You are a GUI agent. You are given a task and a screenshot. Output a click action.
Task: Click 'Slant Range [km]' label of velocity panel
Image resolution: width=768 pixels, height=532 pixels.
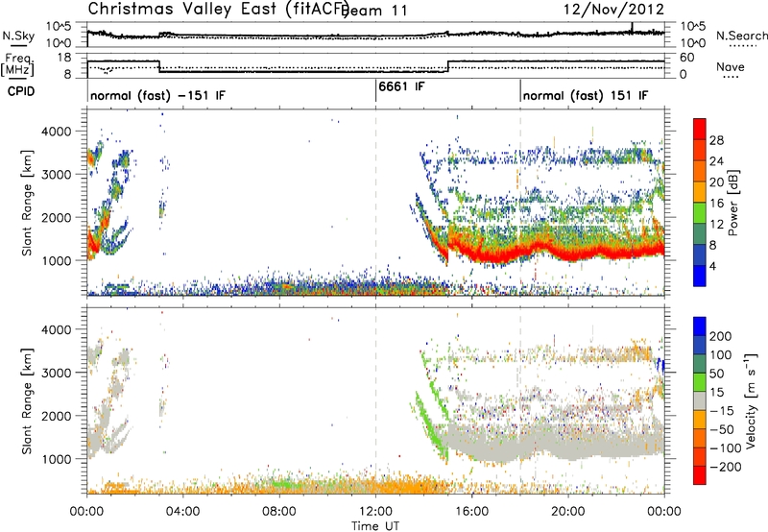pyautogui.click(x=27, y=400)
